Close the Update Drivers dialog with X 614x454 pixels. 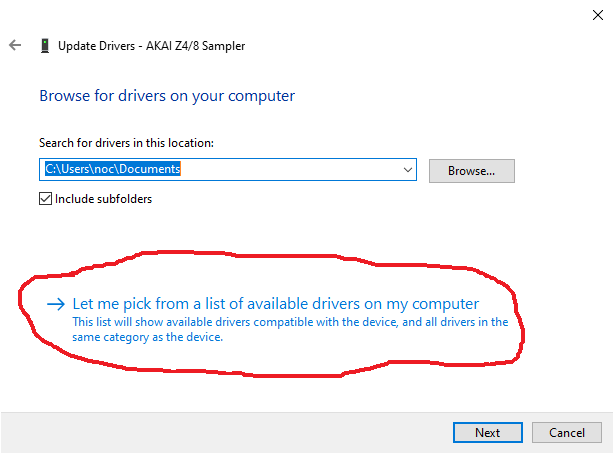click(598, 15)
